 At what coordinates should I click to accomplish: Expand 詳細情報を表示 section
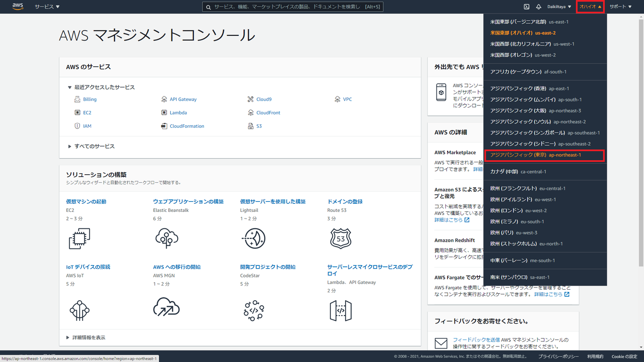tap(89, 337)
